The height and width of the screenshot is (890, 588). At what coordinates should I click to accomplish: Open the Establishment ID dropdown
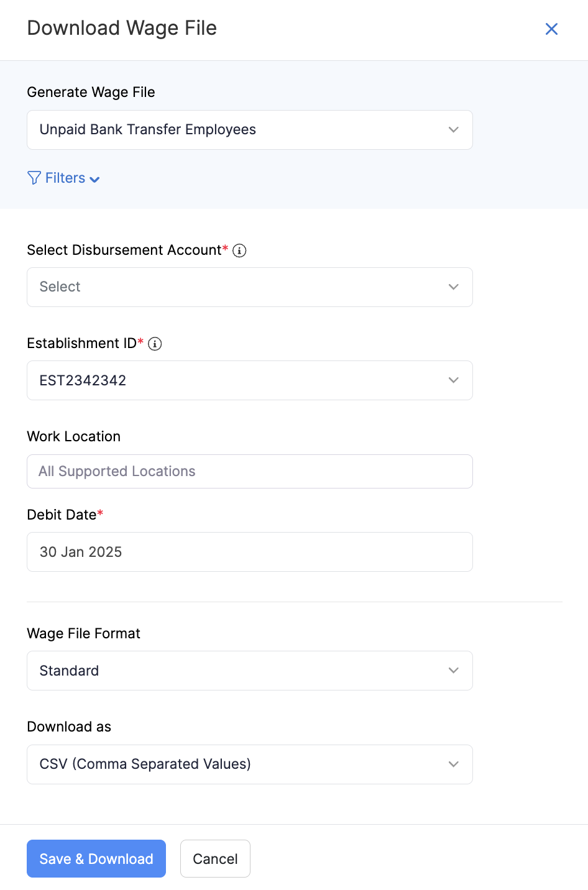tap(249, 380)
